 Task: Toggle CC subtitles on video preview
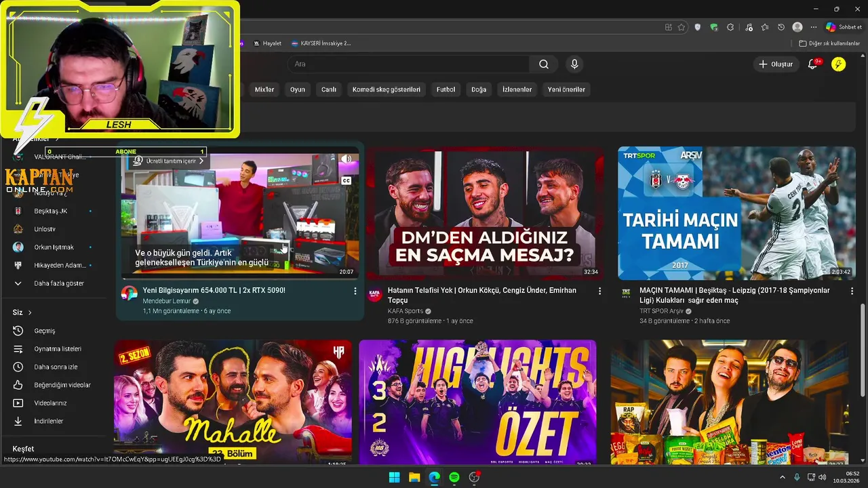(347, 181)
